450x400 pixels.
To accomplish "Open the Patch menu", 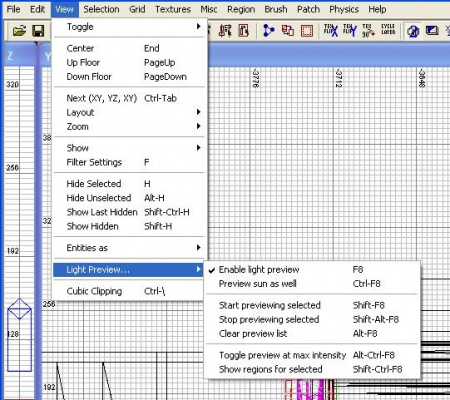I will tap(308, 9).
